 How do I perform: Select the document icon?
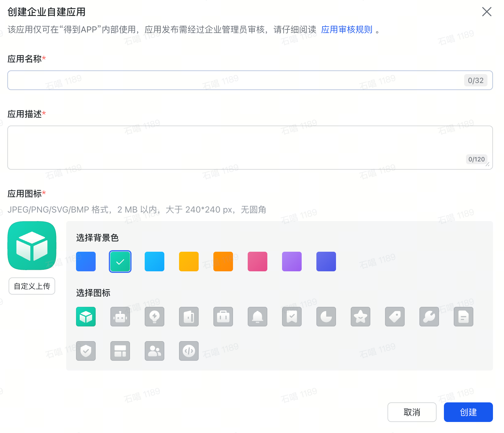[x=463, y=317]
